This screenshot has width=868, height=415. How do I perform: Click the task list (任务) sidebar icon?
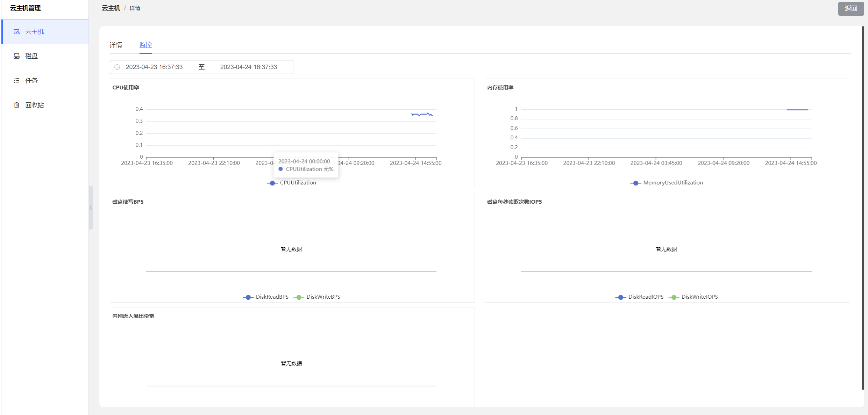(16, 81)
